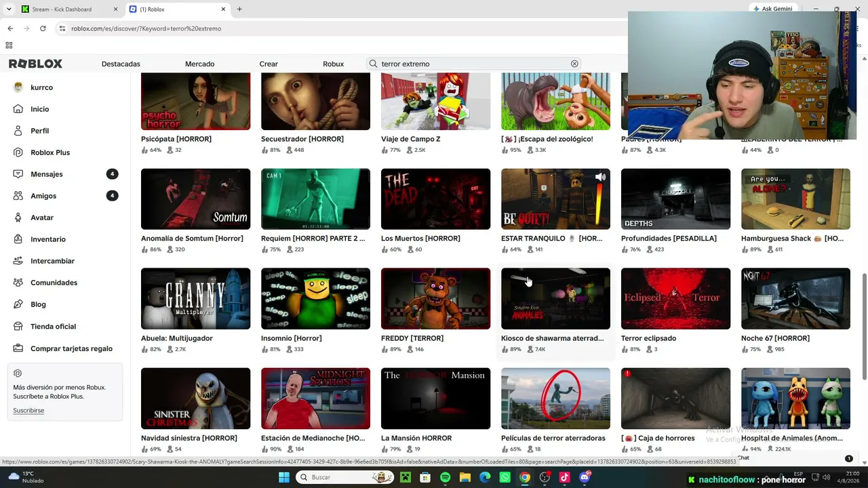Open Mensajes in the sidebar
Screen dimensions: 868x488
pyautogui.click(x=46, y=174)
